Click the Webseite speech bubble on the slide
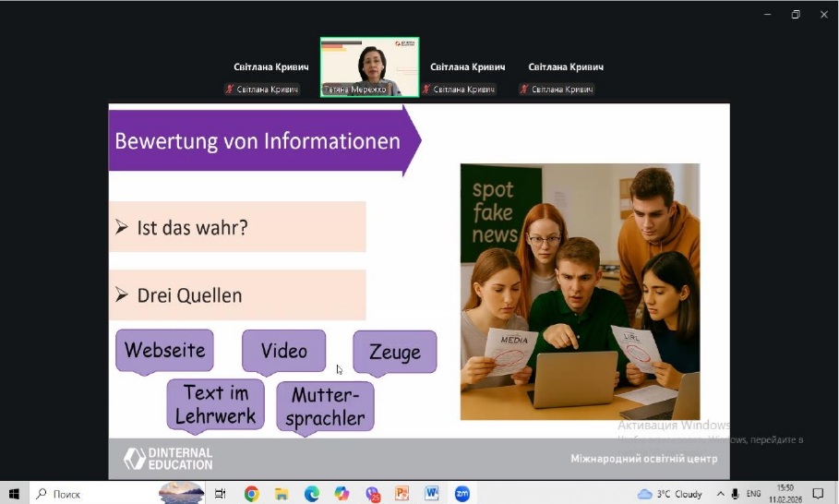This screenshot has height=504, width=839. (x=164, y=351)
